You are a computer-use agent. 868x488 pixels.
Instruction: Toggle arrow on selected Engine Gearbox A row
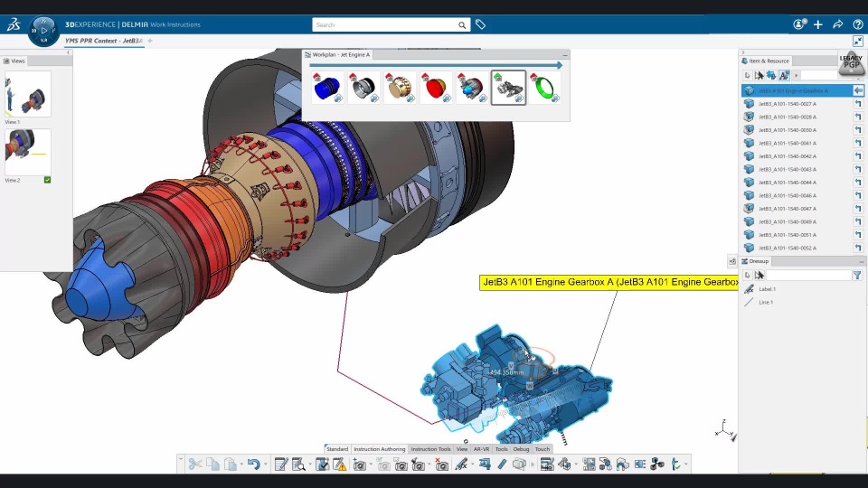click(x=858, y=90)
